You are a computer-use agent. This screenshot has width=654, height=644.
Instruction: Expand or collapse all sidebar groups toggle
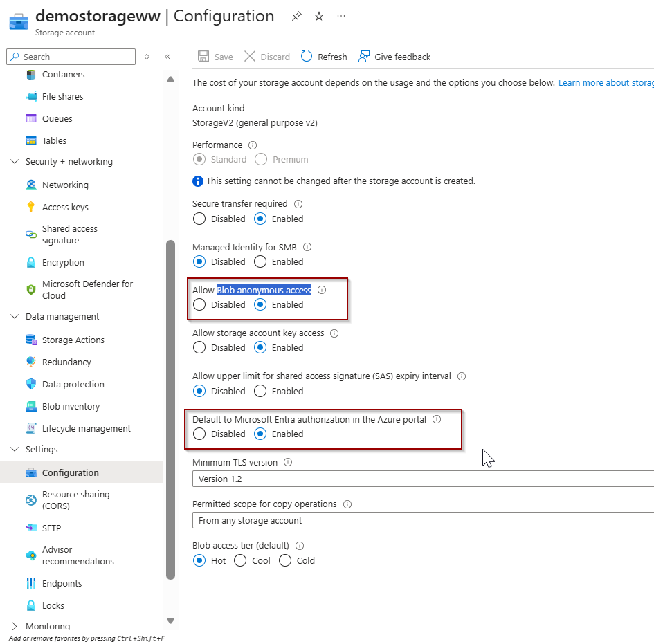[147, 57]
